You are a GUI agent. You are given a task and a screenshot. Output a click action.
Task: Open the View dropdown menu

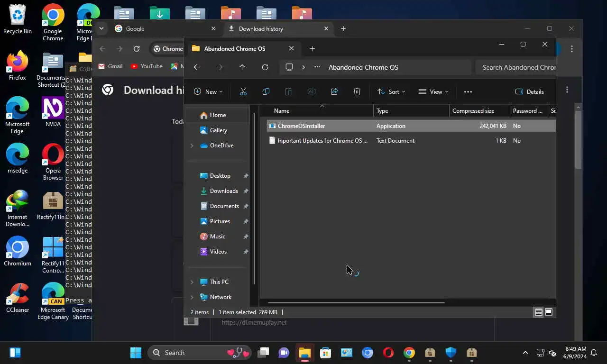click(433, 91)
